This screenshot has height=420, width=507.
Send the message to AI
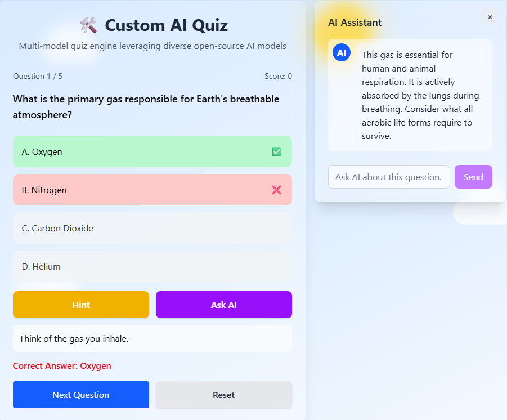pyautogui.click(x=473, y=177)
